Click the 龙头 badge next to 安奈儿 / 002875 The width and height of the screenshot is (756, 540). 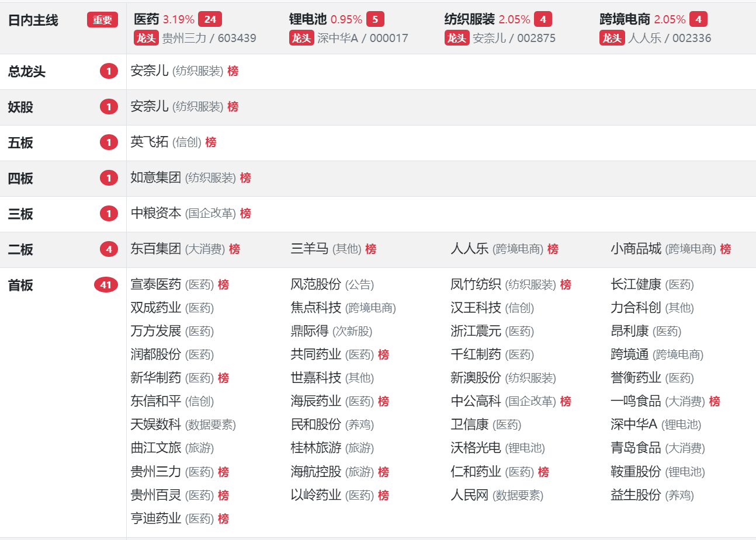(457, 38)
